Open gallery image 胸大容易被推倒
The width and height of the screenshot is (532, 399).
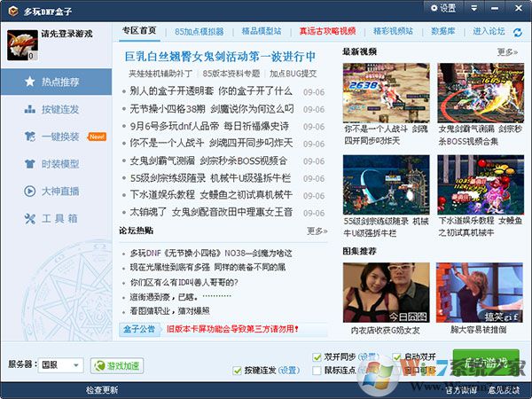(480, 293)
